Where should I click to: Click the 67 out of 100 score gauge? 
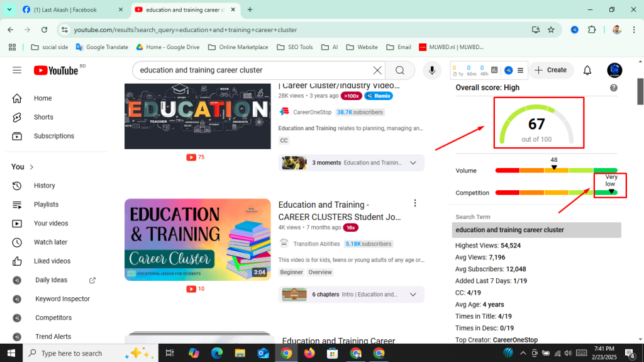(536, 124)
